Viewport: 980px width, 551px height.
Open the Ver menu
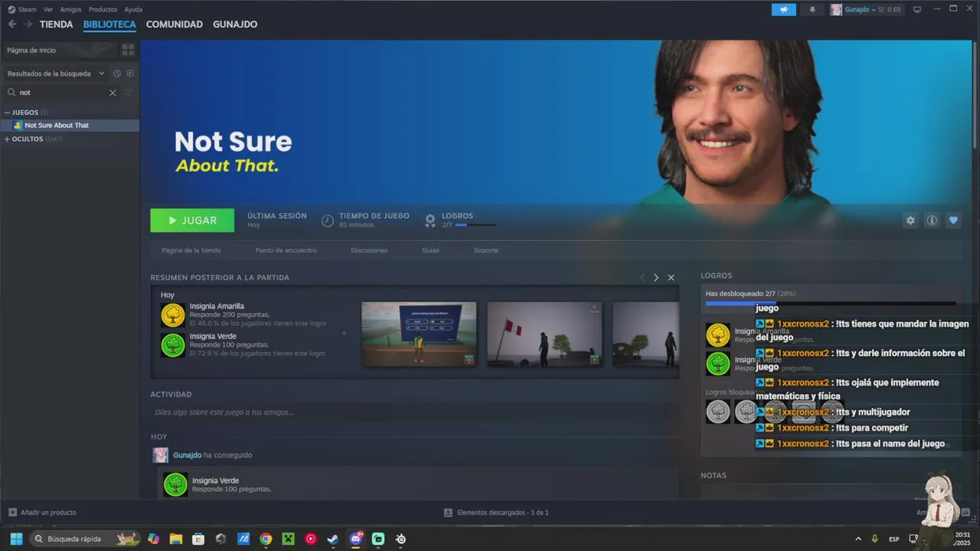click(x=48, y=9)
